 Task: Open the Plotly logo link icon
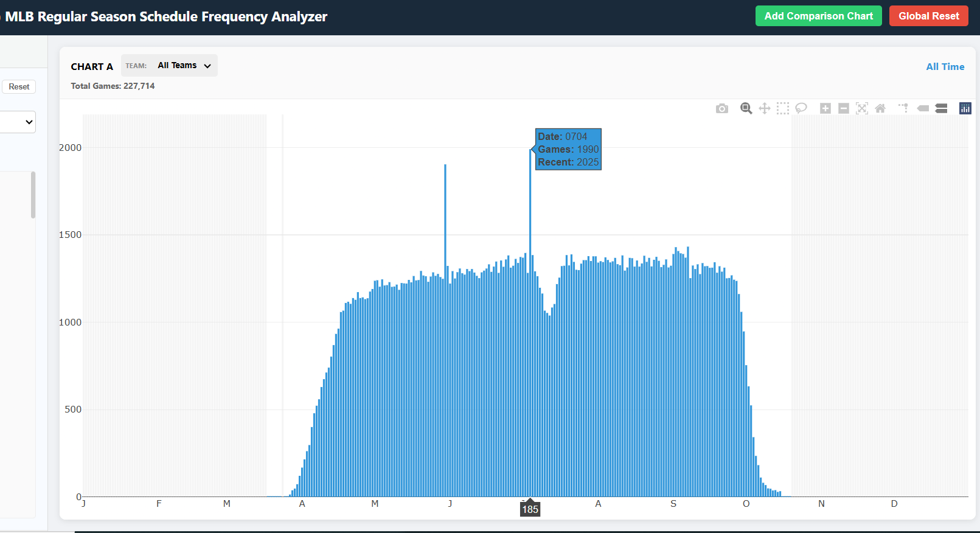(965, 108)
